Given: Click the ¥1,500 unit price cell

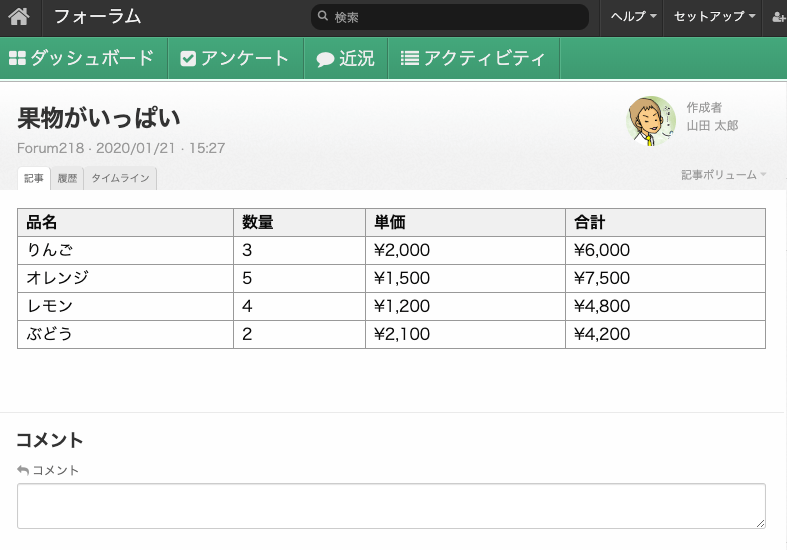Looking at the screenshot, I should pos(465,279).
